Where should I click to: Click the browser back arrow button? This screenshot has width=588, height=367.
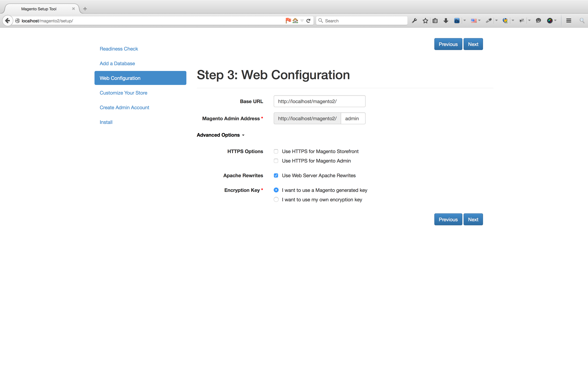[8, 21]
